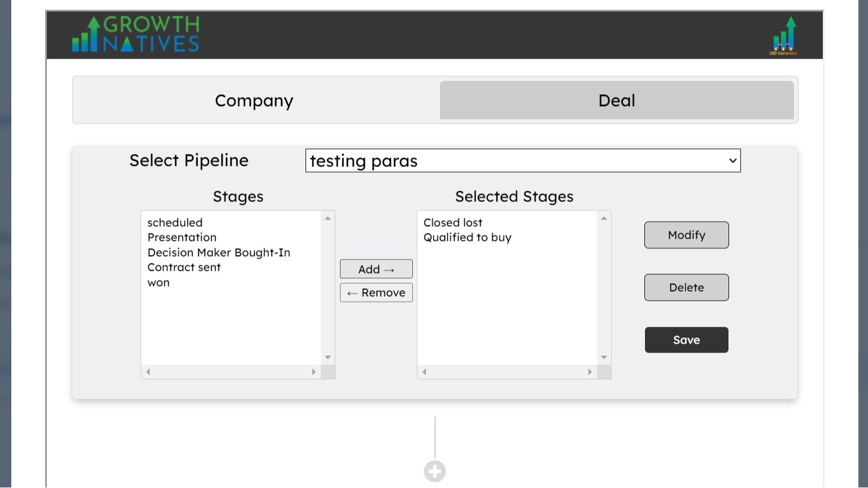This screenshot has height=488, width=868.
Task: Click Add to move a stage right
Action: [x=376, y=269]
